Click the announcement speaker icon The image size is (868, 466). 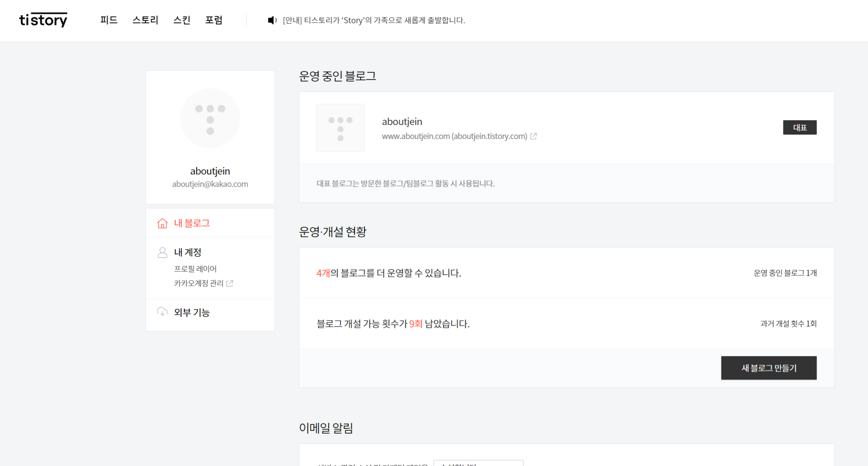(x=272, y=20)
